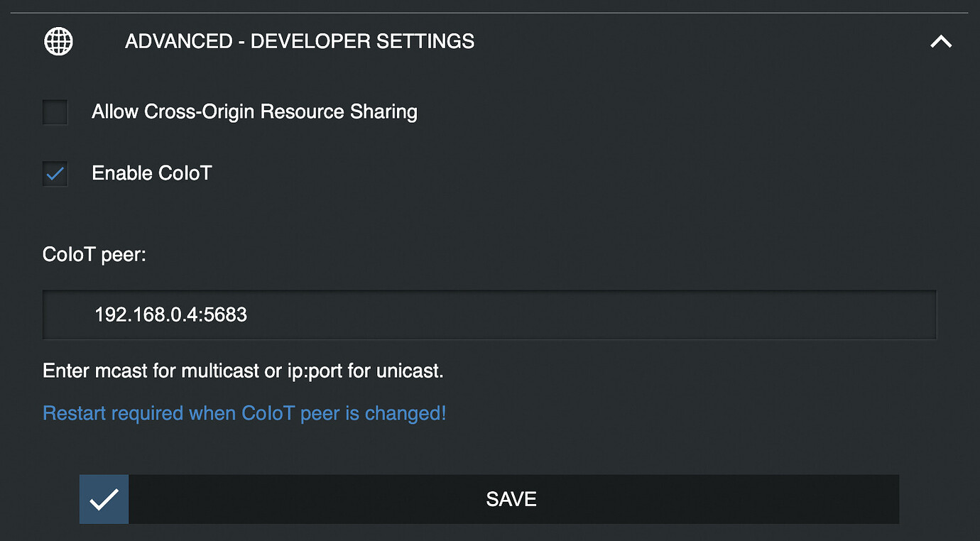Click the Advanced - Developer Settings header title

pos(300,41)
